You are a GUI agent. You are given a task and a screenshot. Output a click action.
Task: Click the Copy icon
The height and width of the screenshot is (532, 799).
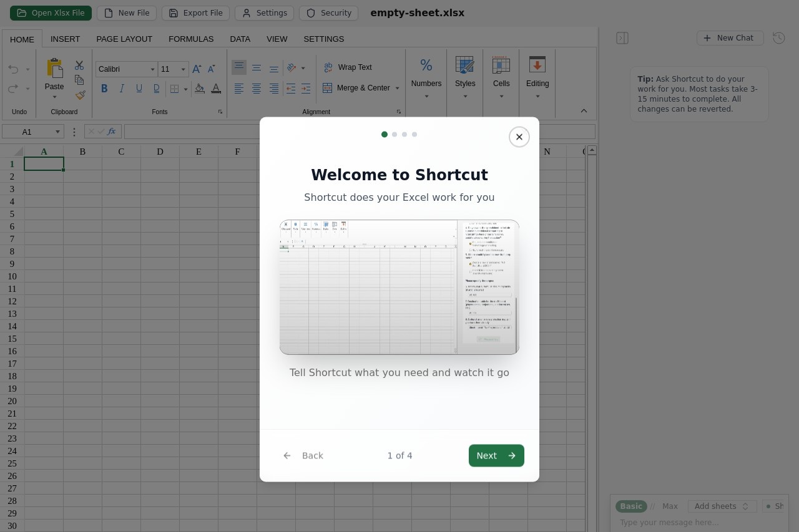tap(79, 80)
